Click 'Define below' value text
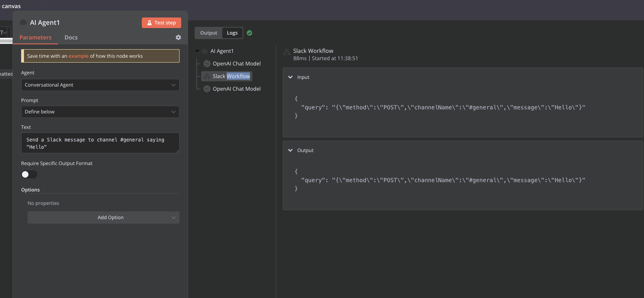The width and height of the screenshot is (644, 298). 40,112
